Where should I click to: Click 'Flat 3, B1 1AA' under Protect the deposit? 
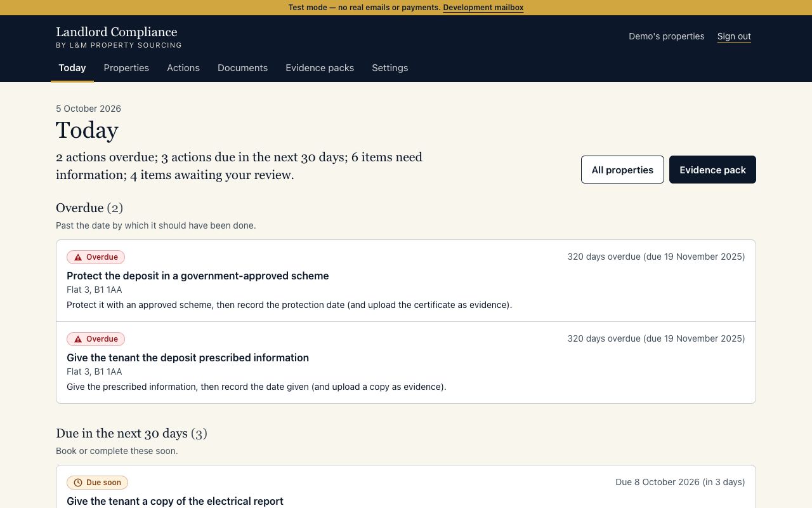[95, 290]
